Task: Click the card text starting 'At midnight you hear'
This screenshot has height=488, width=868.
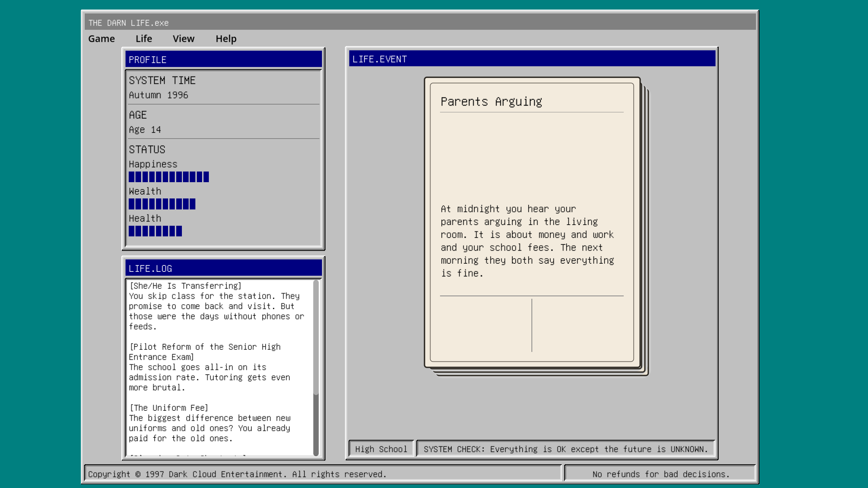Action: [x=528, y=241]
